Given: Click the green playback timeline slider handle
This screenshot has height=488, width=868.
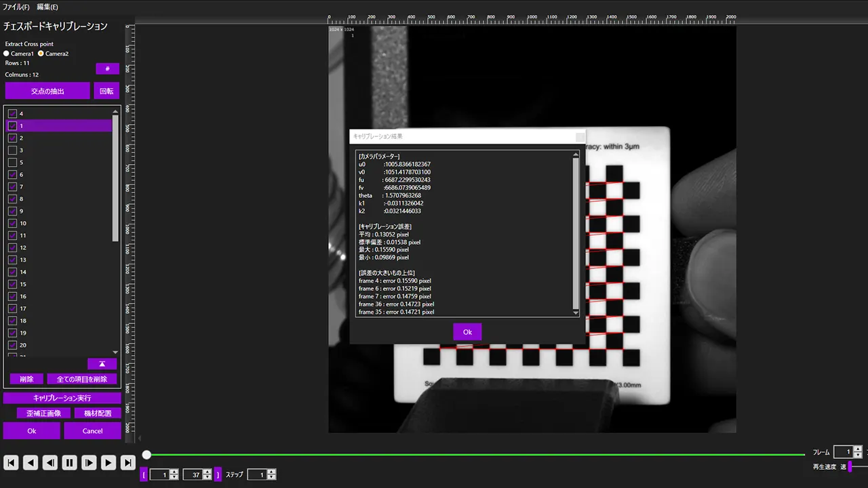Looking at the screenshot, I should click(x=146, y=455).
